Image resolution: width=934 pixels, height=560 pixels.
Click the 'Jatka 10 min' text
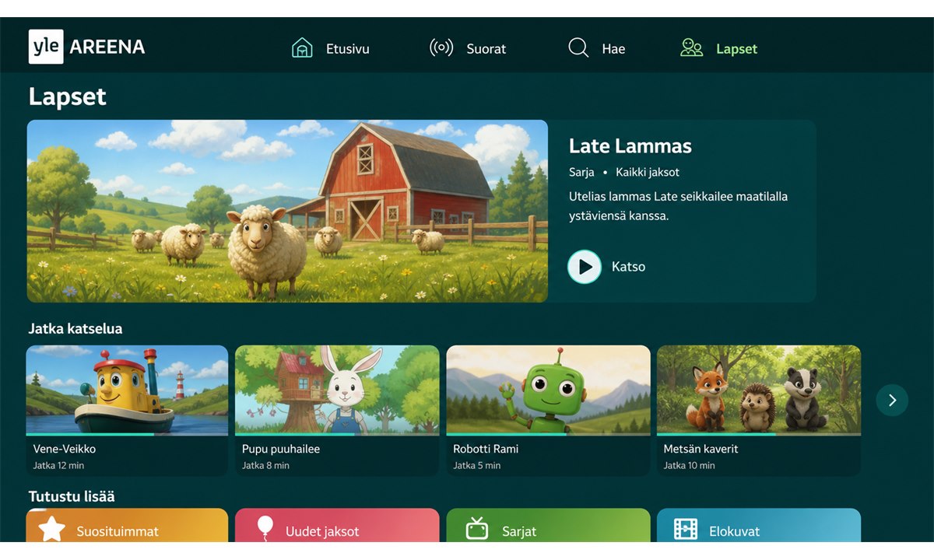coord(689,466)
